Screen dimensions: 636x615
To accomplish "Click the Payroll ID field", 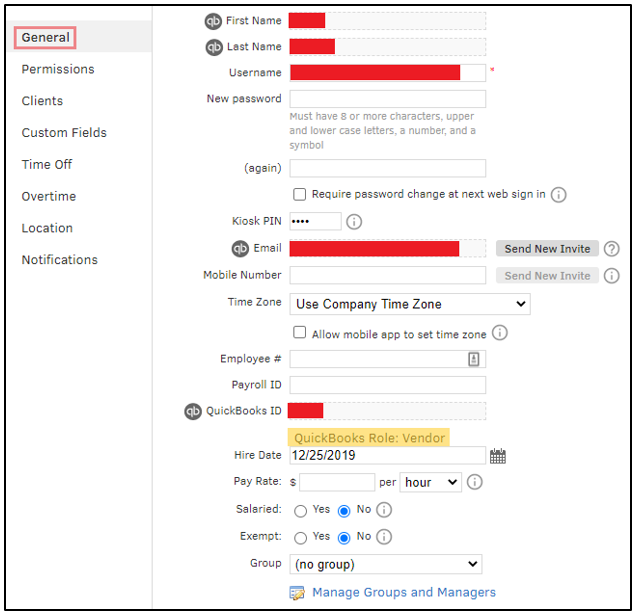I will [x=387, y=385].
